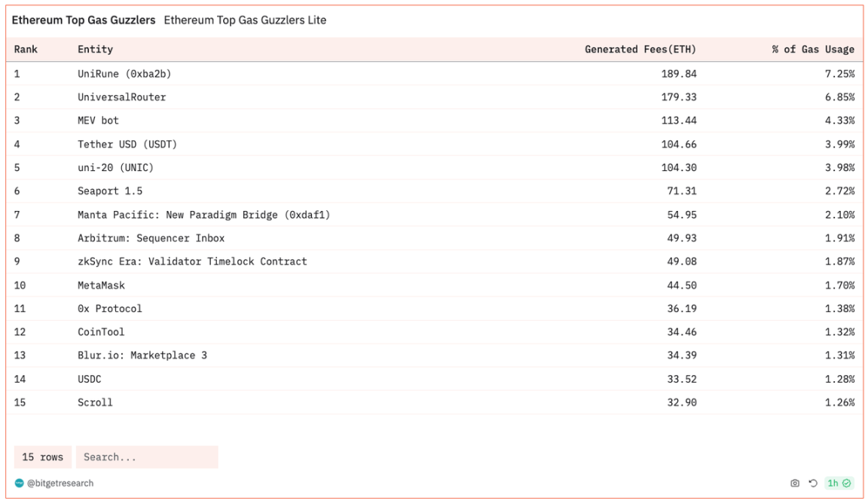Image resolution: width=868 pixels, height=504 pixels.
Task: Open the Ethereum Top Gas Guzzlers title
Action: [x=84, y=20]
